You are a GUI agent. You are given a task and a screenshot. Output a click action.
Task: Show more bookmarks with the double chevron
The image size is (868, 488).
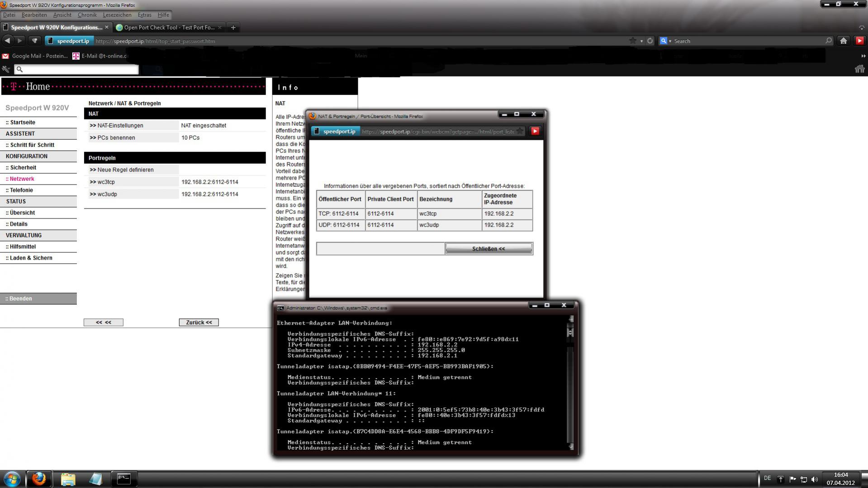click(863, 56)
